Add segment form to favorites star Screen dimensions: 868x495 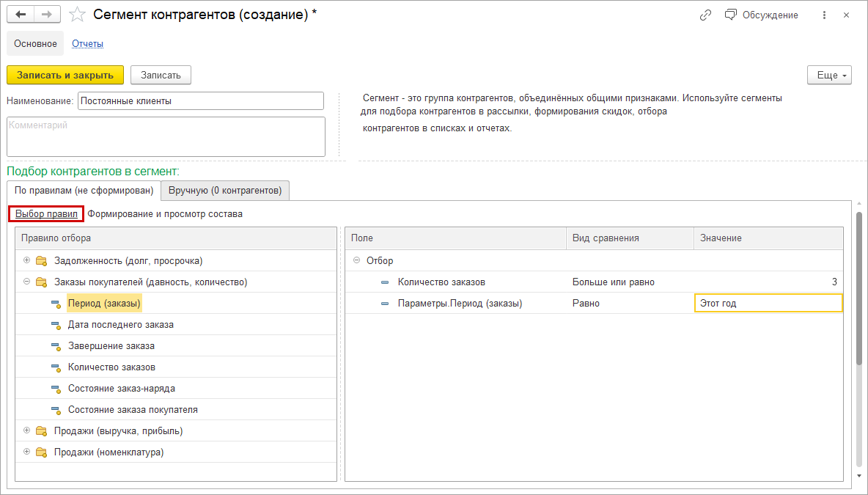click(77, 15)
